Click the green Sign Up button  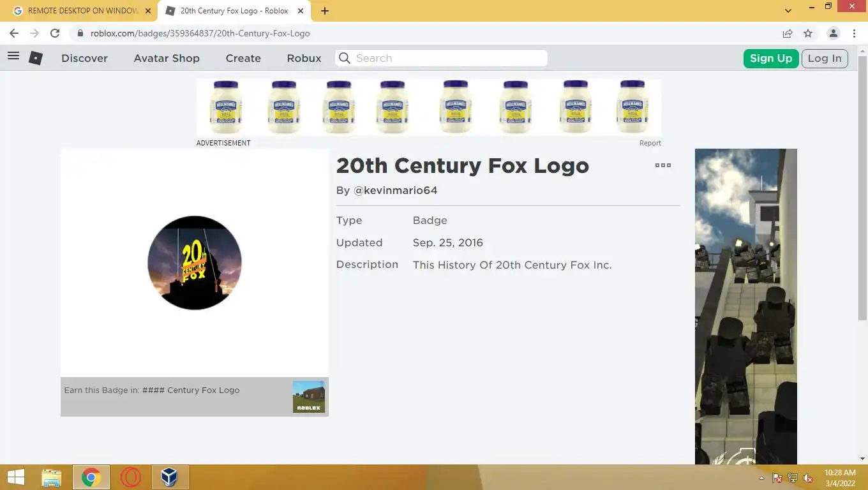pos(771,58)
